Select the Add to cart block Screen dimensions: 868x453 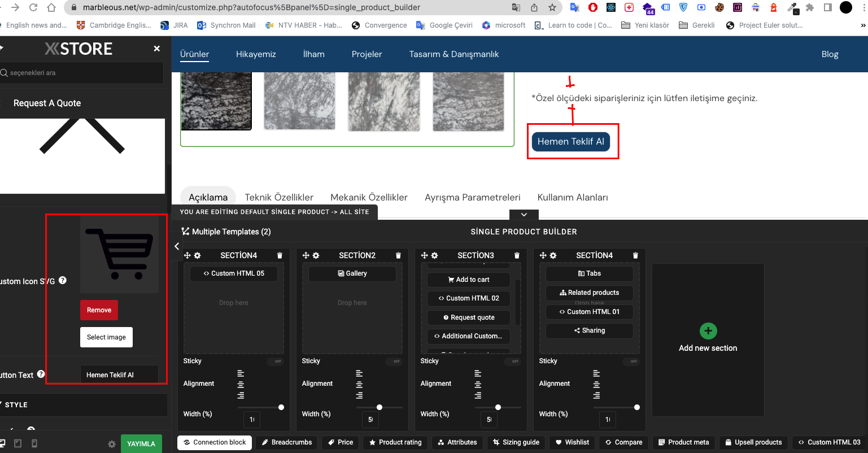click(x=469, y=280)
